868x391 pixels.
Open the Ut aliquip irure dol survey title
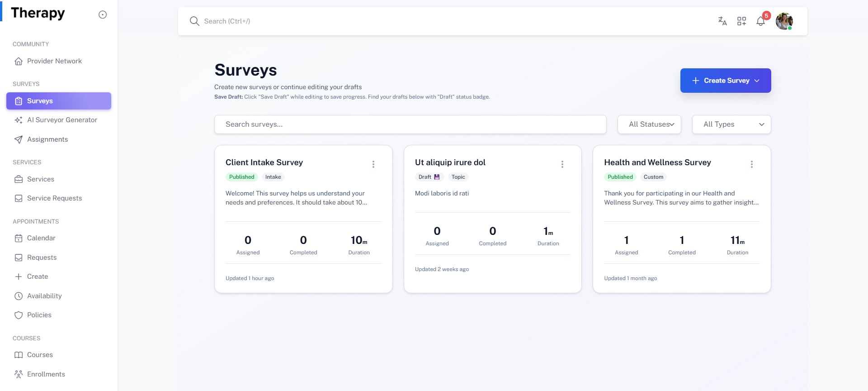450,162
